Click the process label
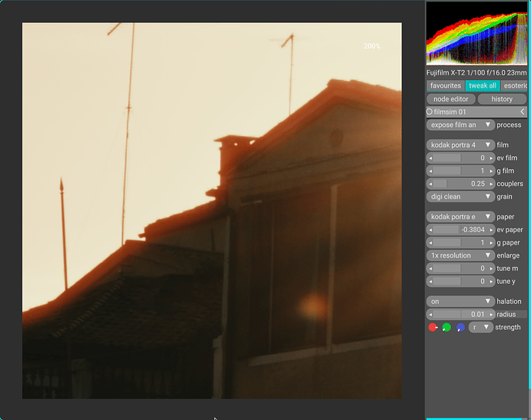This screenshot has height=420, width=531. click(509, 125)
